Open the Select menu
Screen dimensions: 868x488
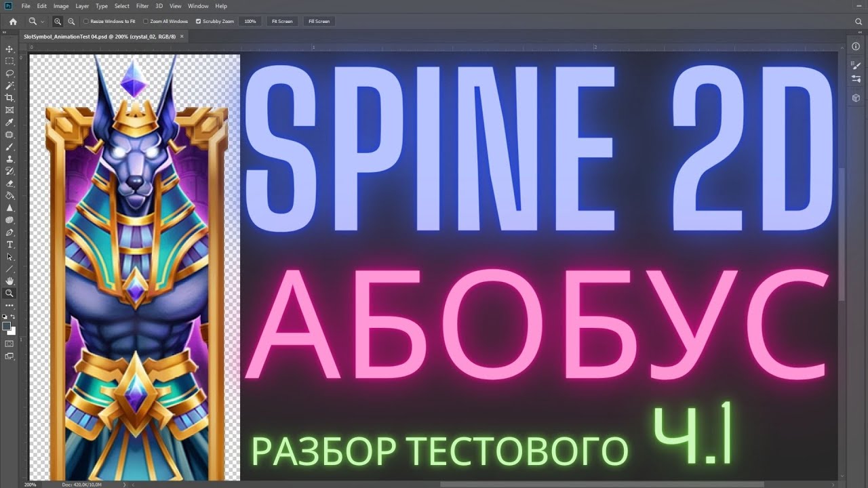click(x=122, y=6)
